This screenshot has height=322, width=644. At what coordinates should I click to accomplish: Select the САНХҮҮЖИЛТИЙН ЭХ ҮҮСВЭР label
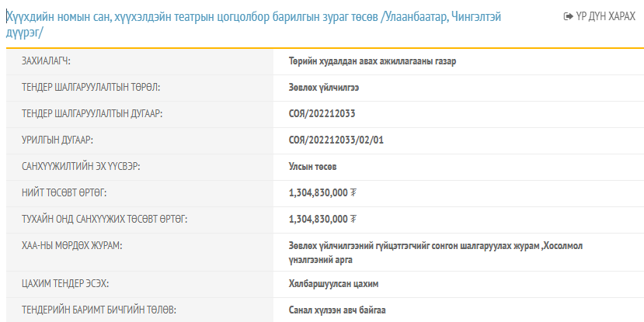tap(85, 167)
